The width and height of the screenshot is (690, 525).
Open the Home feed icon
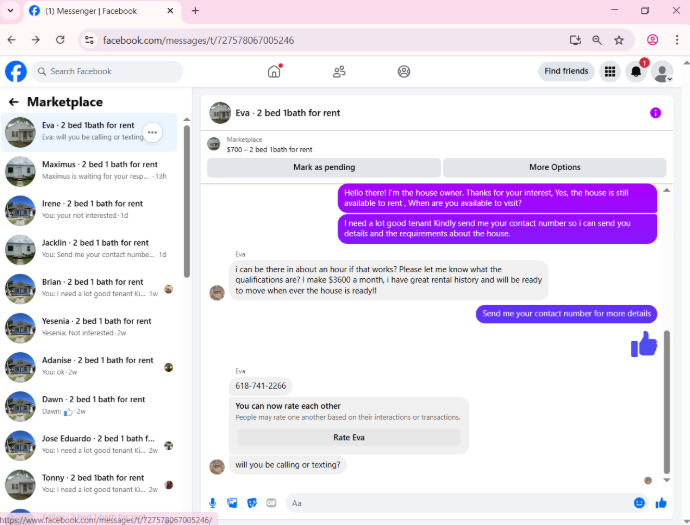pos(274,71)
